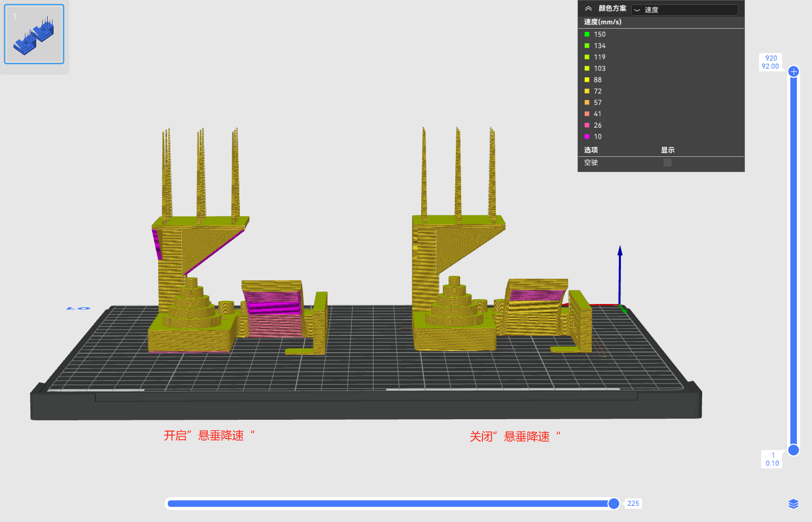The width and height of the screenshot is (812, 522).
Task: Click the orange 57 speed swatch
Action: point(587,103)
